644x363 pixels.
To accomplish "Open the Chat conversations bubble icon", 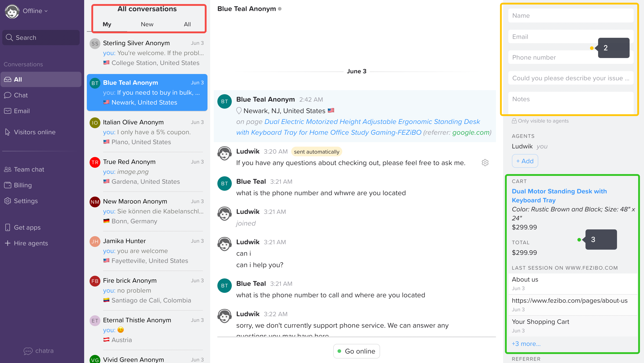I will 7,95.
